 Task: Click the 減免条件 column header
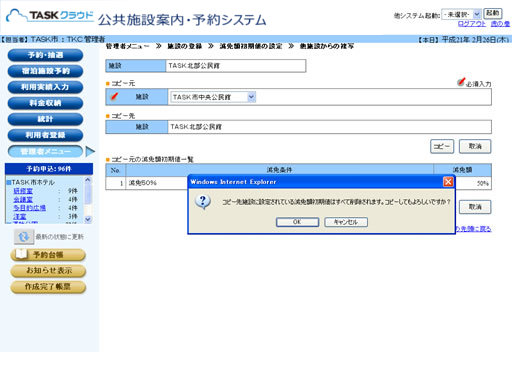(279, 170)
